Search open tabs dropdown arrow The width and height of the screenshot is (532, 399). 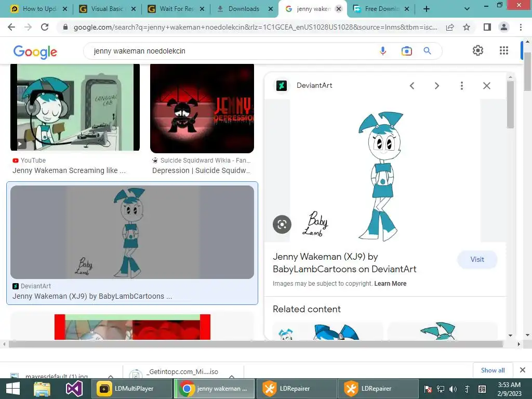point(467,9)
